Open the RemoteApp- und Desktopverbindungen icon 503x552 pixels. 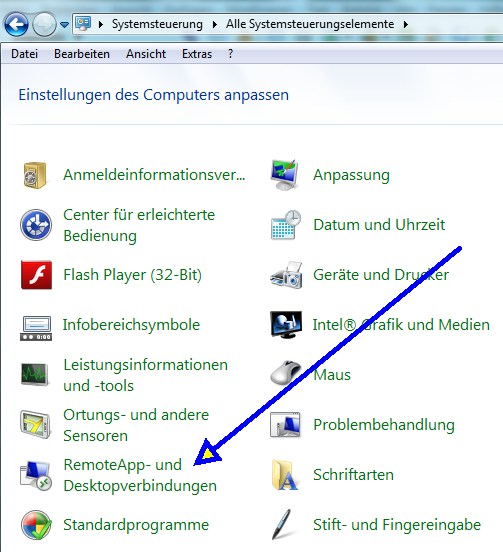[36, 475]
